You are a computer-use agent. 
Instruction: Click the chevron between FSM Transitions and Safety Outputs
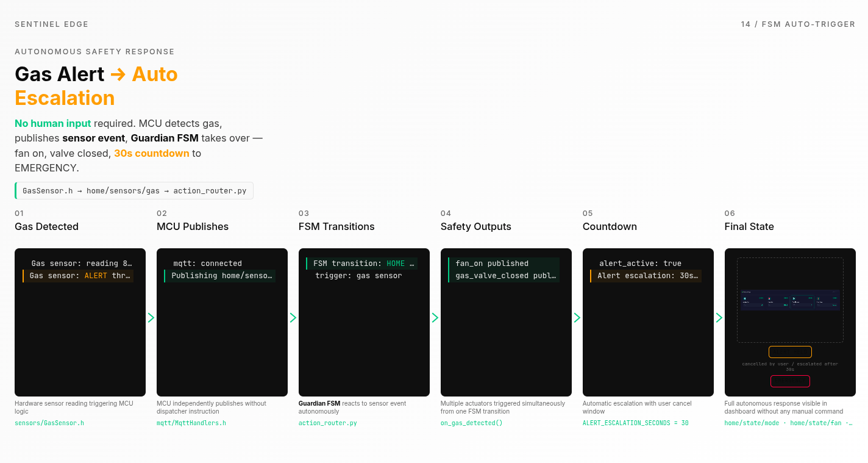435,318
